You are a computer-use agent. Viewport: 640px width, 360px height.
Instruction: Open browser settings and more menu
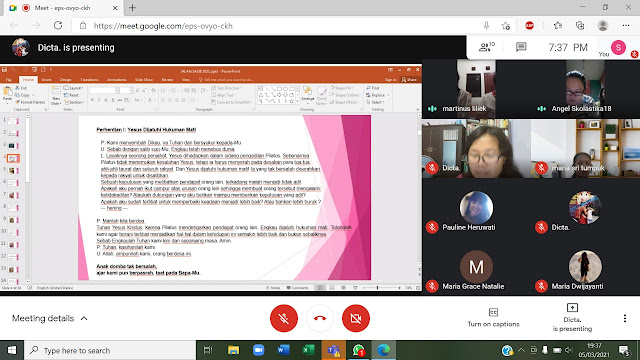(626, 26)
